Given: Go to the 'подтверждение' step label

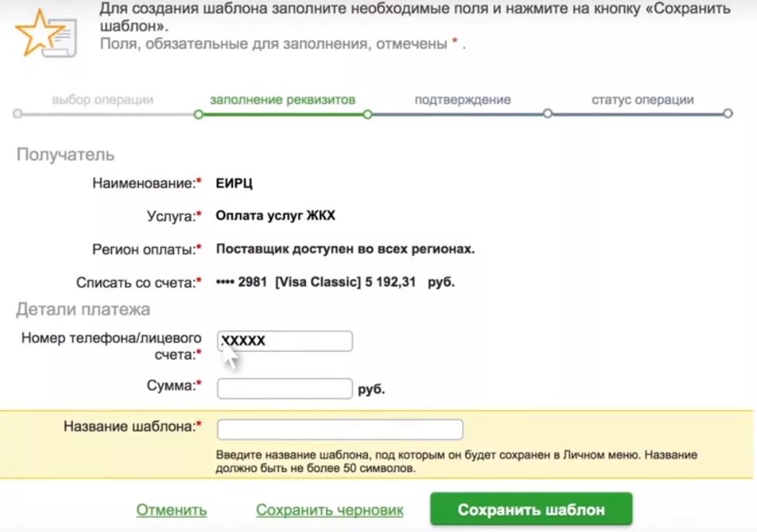Looking at the screenshot, I should pyautogui.click(x=463, y=99).
